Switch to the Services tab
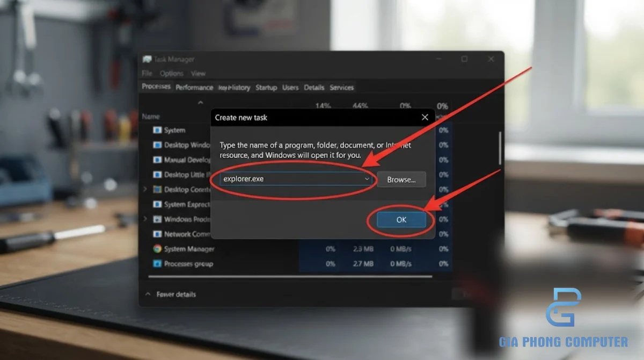 (x=342, y=88)
